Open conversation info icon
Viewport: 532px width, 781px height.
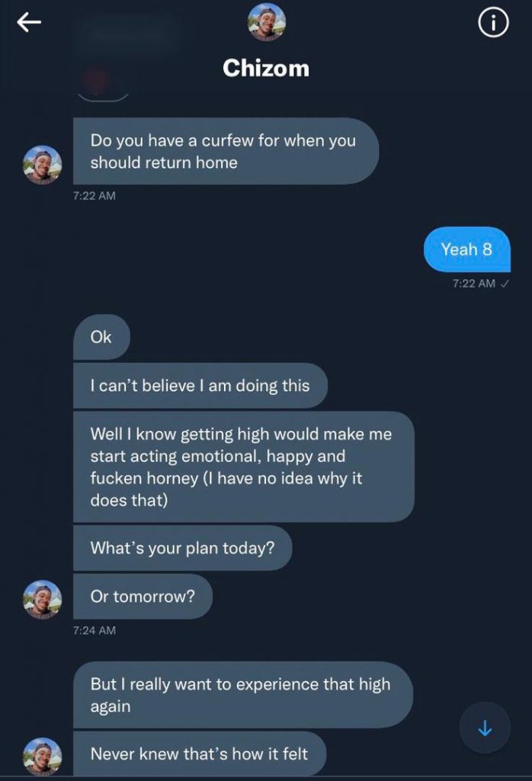click(x=492, y=24)
